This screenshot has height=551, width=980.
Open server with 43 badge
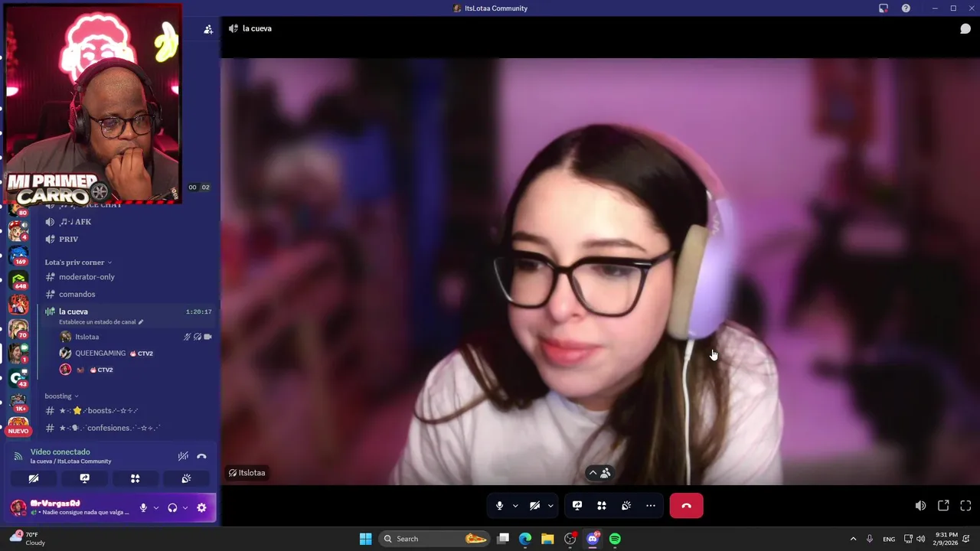(x=18, y=378)
